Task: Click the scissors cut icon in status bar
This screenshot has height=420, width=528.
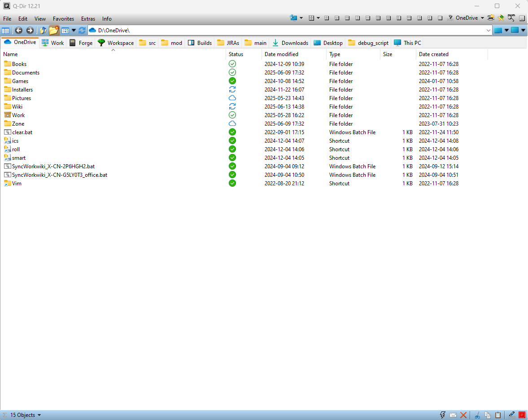Action: 477,415
